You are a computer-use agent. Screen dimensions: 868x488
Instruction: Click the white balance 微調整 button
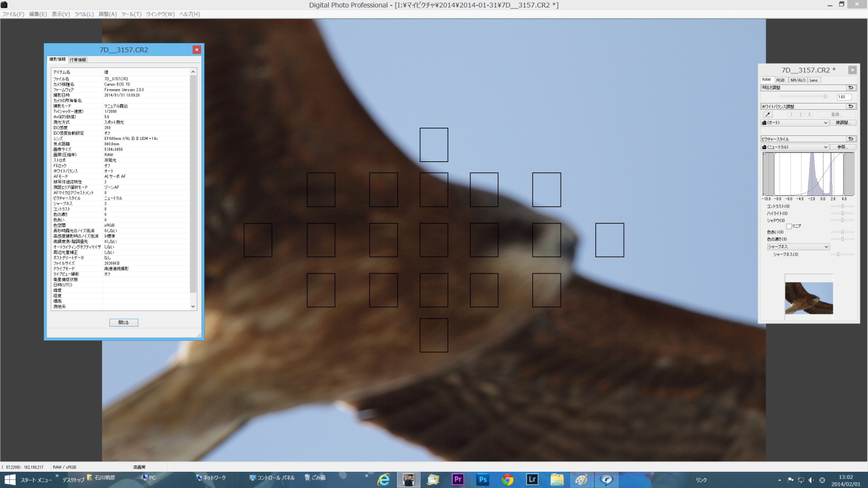(843, 123)
